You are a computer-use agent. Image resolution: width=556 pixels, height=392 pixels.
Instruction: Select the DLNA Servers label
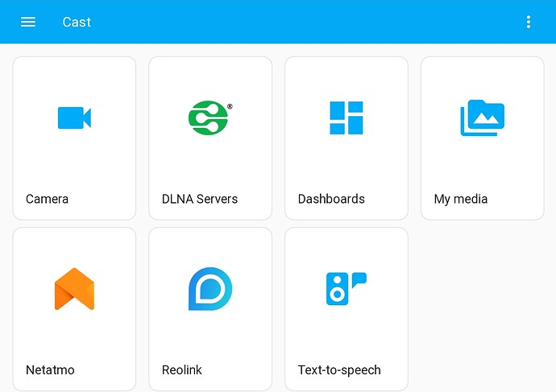click(200, 199)
